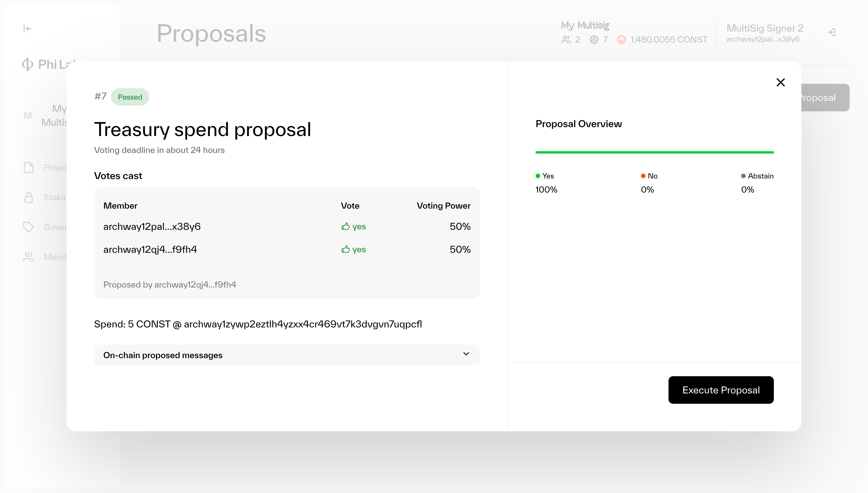Click MultiSig Signer 2 account name
868x493 pixels.
coord(765,28)
